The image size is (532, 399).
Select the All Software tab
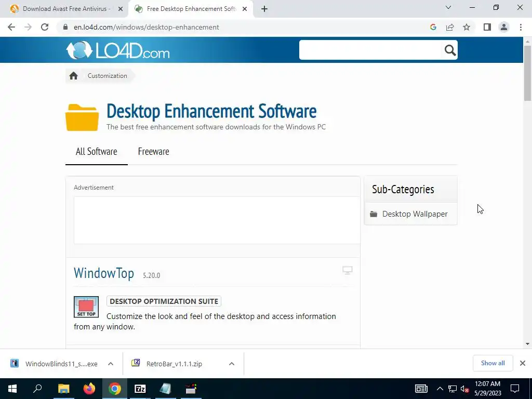pyautogui.click(x=96, y=152)
